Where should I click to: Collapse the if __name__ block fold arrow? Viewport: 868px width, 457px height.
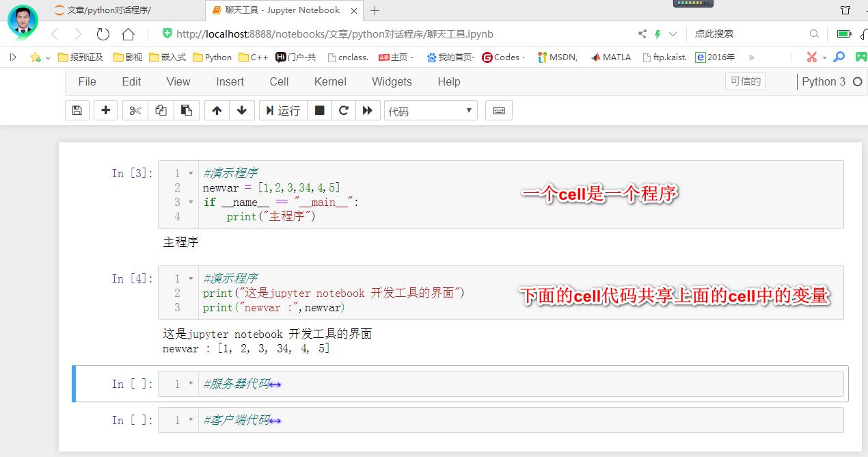tap(191, 202)
